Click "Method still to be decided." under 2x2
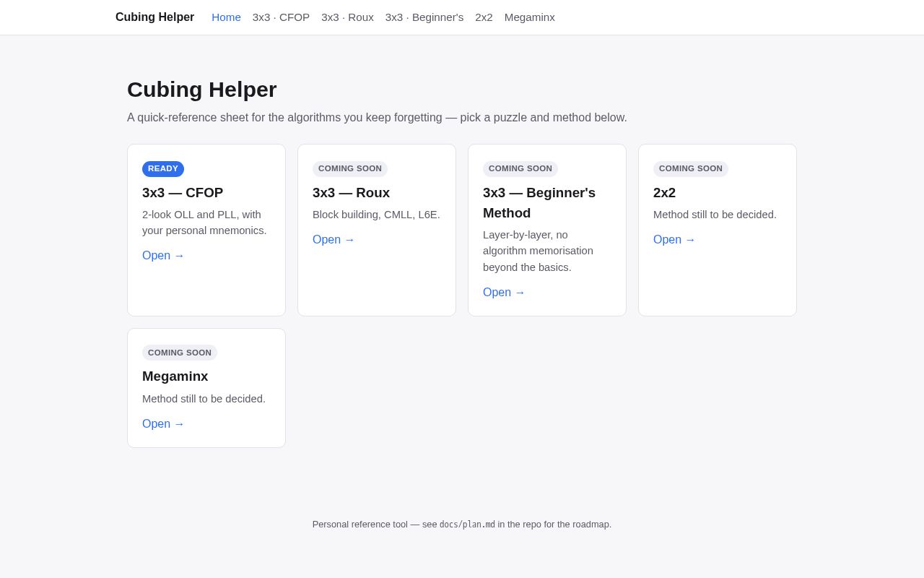924x578 pixels. click(x=715, y=215)
